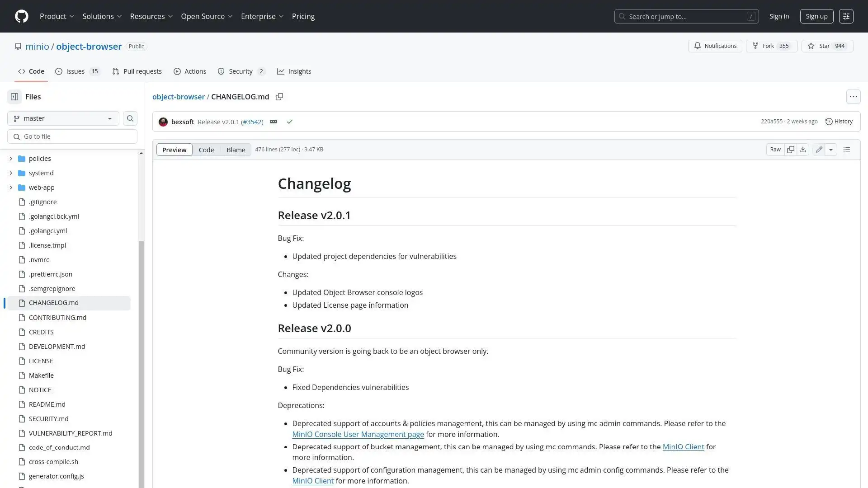The height and width of the screenshot is (488, 868).
Task: Open the web-app folder icon
Action: tap(22, 188)
